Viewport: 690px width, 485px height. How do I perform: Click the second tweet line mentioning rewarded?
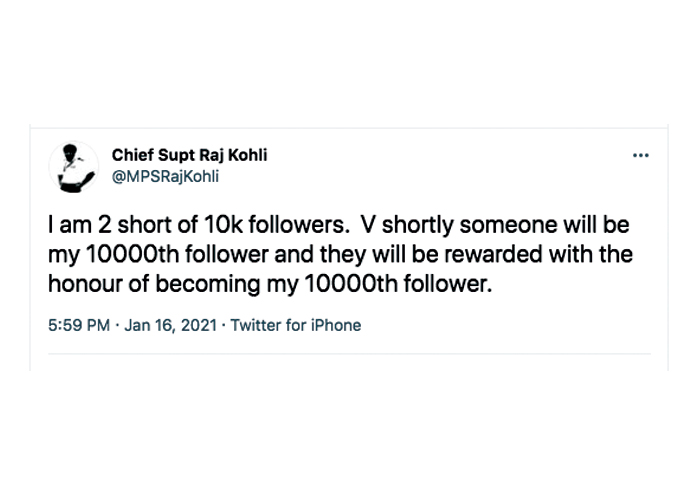[340, 254]
